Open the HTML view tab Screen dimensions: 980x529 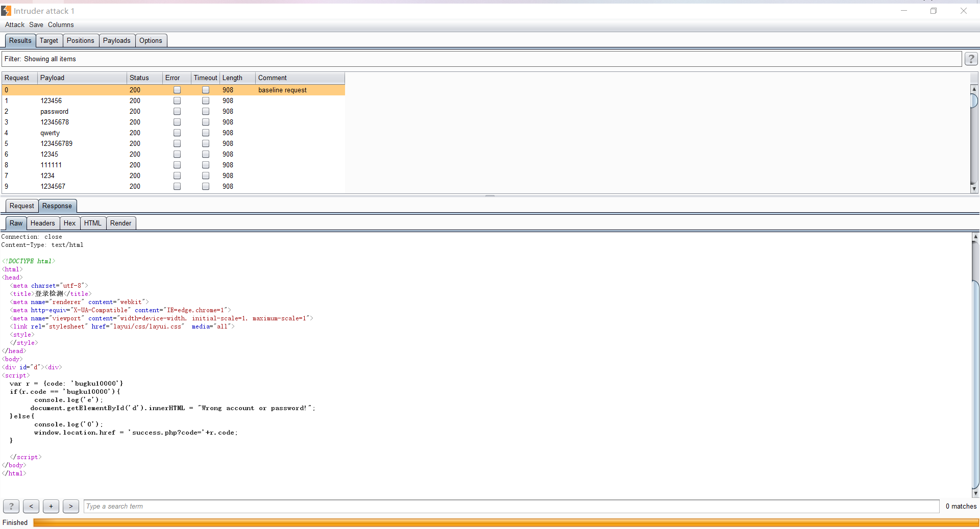93,223
